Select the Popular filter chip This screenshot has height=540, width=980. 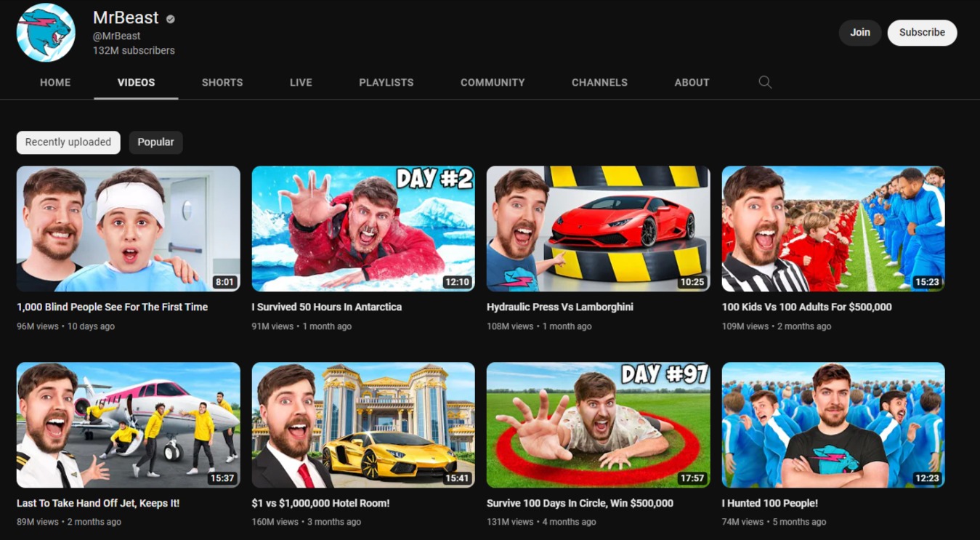click(x=155, y=142)
